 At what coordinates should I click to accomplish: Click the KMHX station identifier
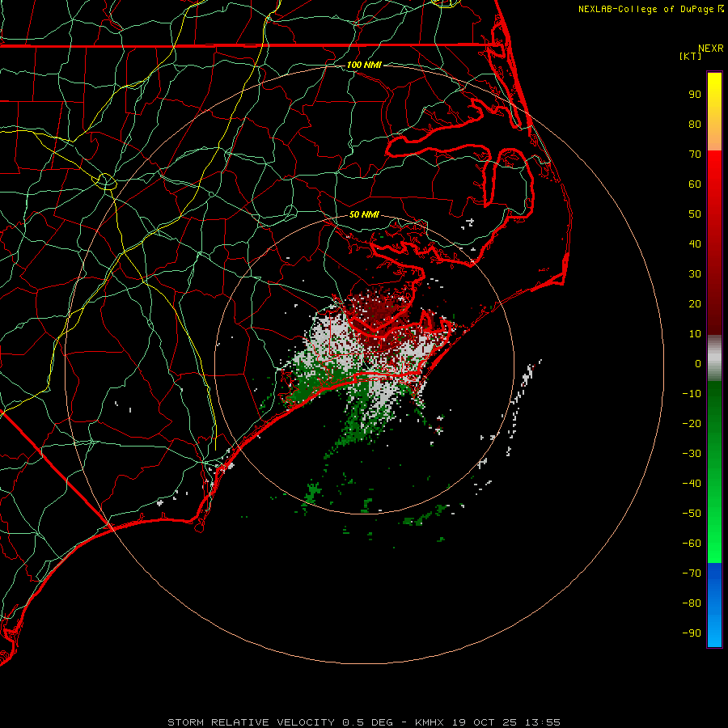[x=430, y=722]
